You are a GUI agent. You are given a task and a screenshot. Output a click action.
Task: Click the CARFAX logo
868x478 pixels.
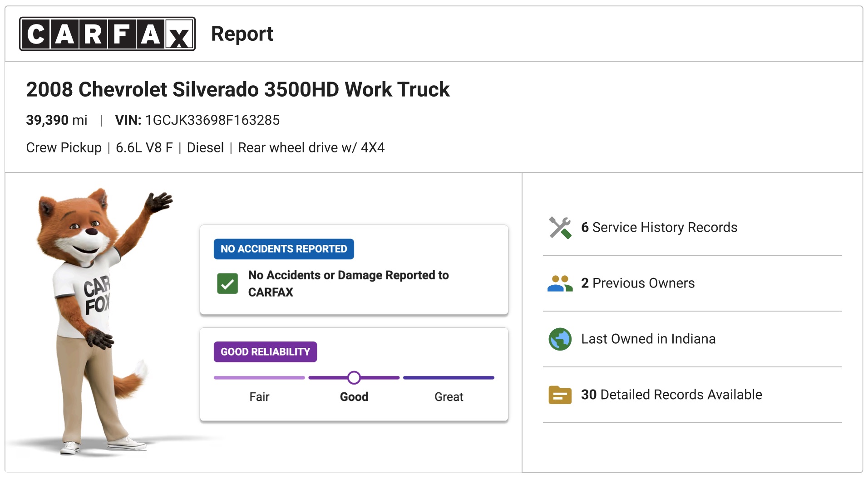108,34
